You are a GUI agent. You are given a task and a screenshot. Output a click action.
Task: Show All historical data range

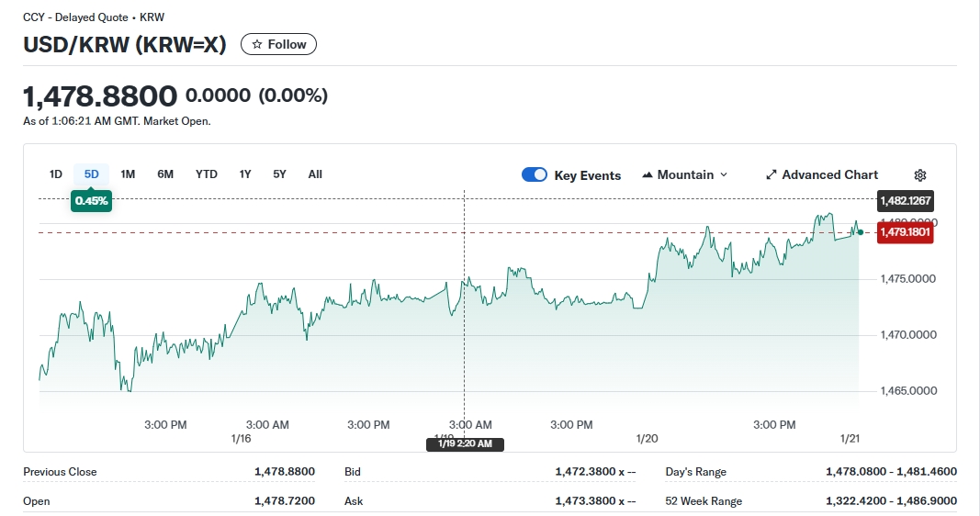tap(315, 174)
